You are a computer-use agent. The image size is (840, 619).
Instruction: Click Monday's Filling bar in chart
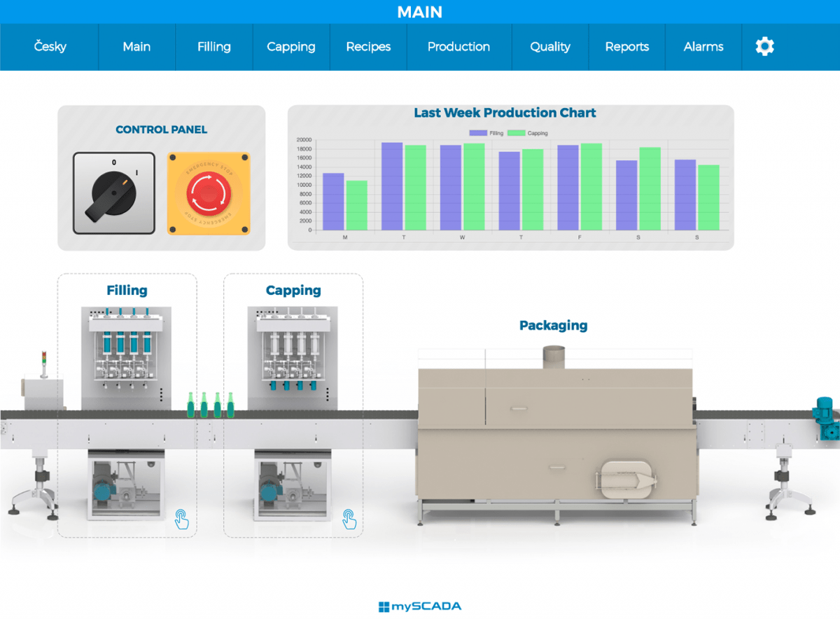[333, 202]
